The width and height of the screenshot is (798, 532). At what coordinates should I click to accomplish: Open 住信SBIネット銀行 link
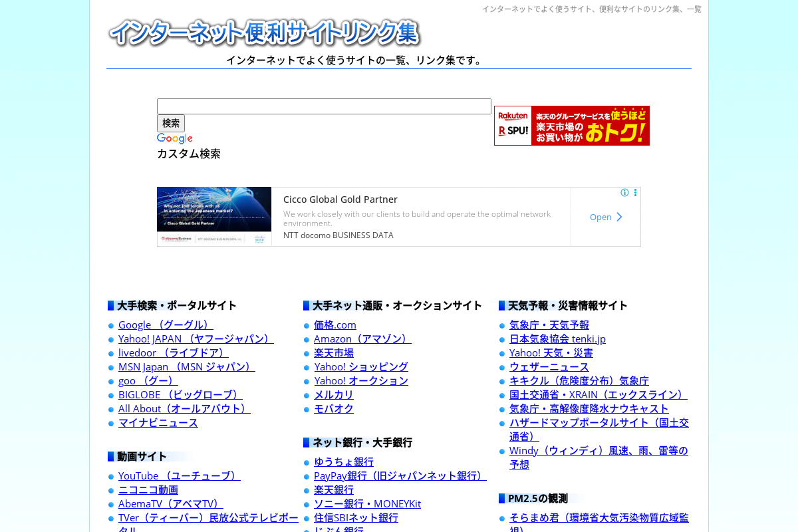356,518
